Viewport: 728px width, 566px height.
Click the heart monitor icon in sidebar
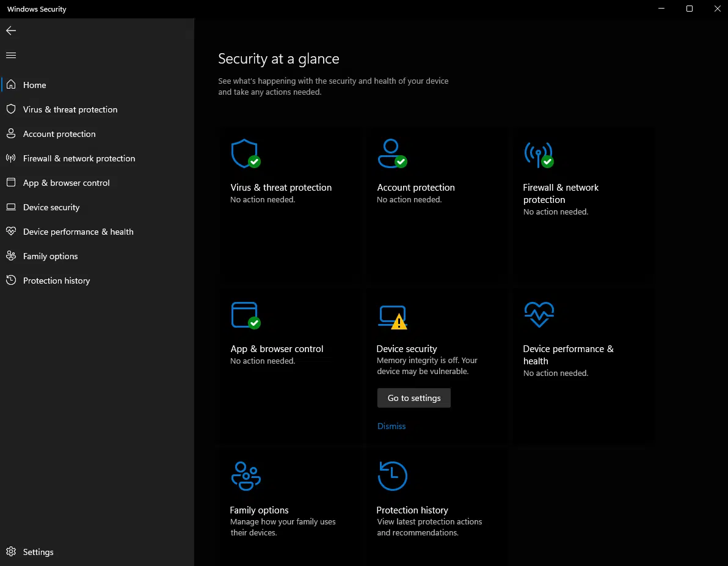click(x=11, y=232)
